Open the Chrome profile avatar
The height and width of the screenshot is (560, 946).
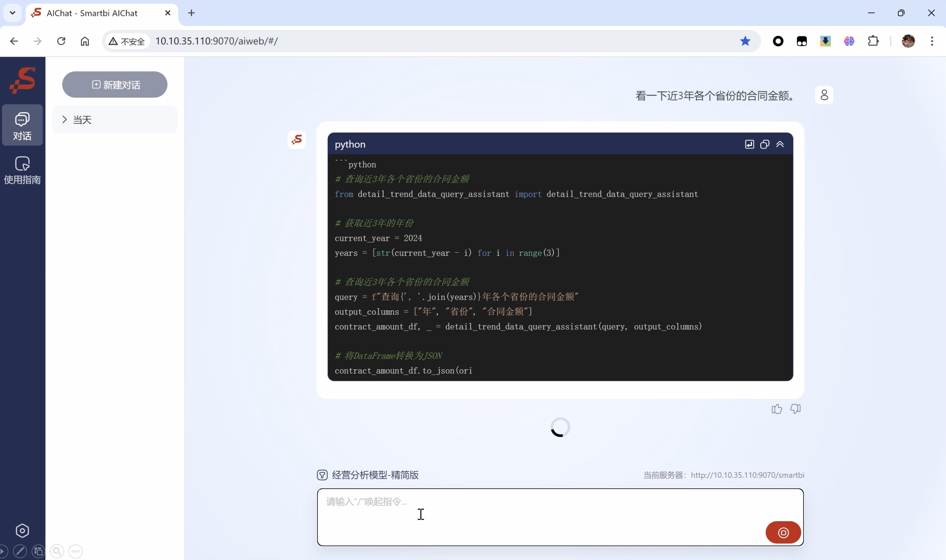click(x=908, y=41)
